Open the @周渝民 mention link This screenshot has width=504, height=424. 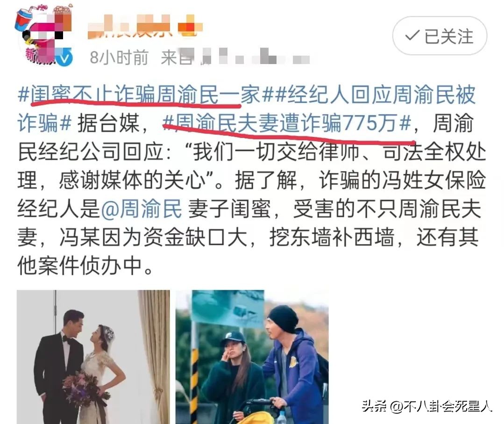[142, 209]
